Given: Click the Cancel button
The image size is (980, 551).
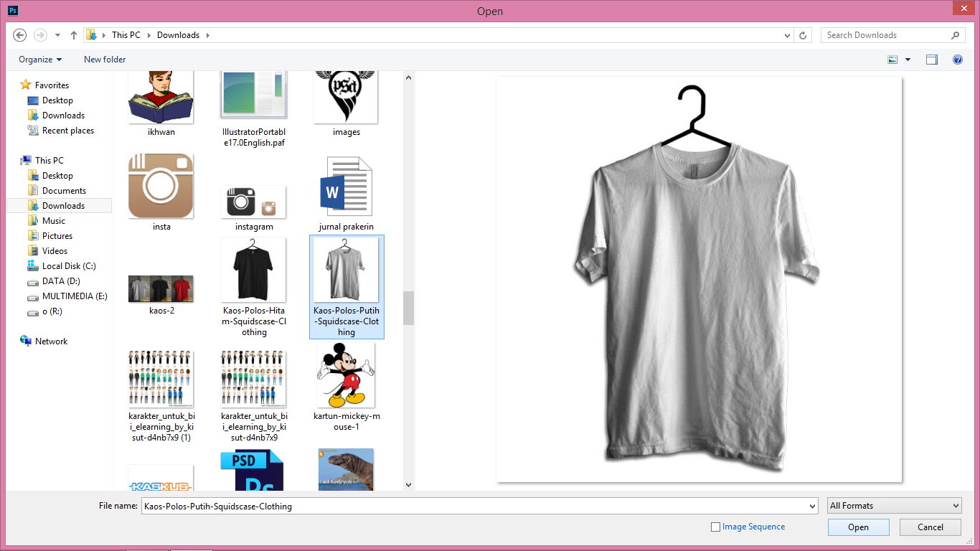Looking at the screenshot, I should [930, 527].
